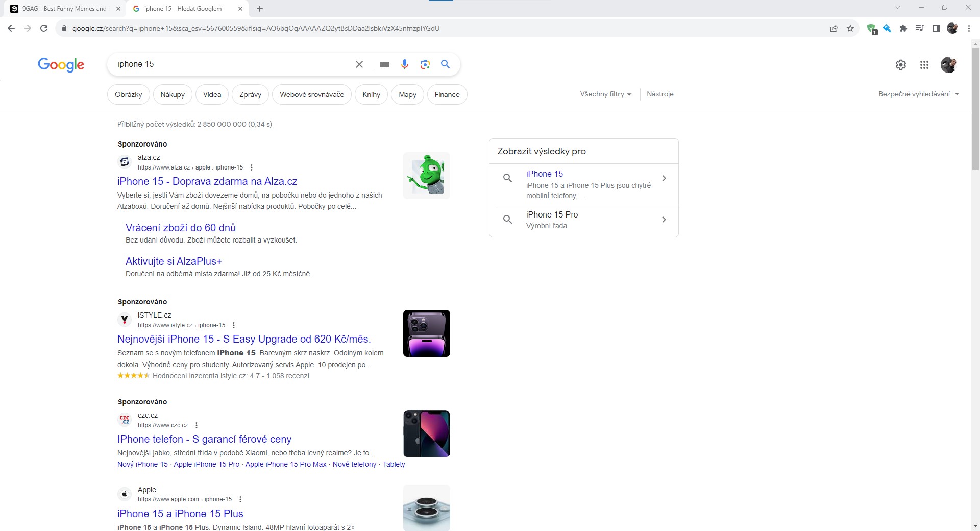Go back to the previous page
Screen dimensions: 980x531
11,28
